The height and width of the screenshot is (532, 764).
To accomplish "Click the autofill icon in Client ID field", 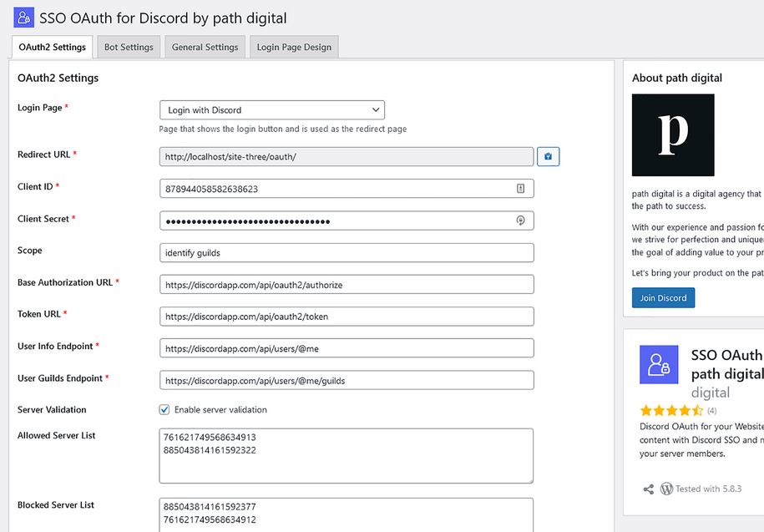I will (x=520, y=189).
